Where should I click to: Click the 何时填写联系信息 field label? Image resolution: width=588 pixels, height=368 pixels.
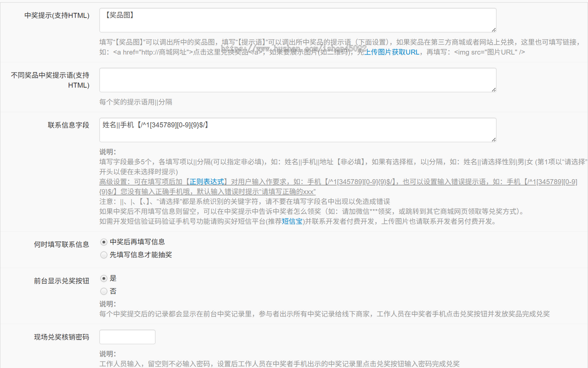(62, 244)
